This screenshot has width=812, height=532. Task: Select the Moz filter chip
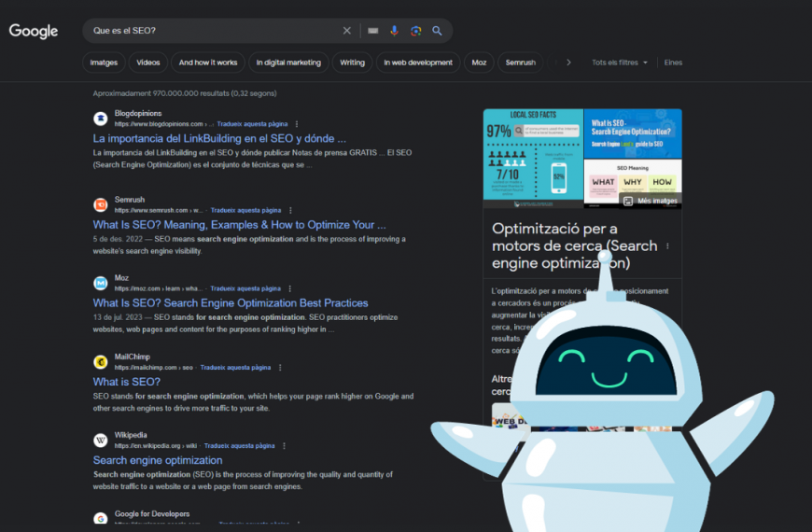click(479, 63)
